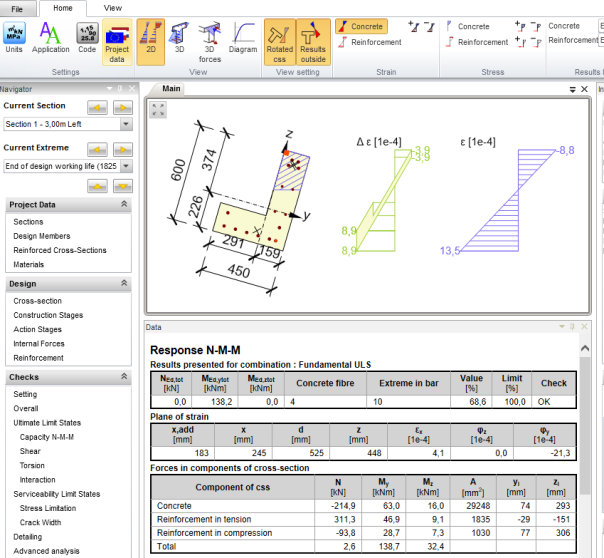Click the zoom-to-fit icon in the Main view
Screen dimensions: 604x558
click(x=158, y=110)
